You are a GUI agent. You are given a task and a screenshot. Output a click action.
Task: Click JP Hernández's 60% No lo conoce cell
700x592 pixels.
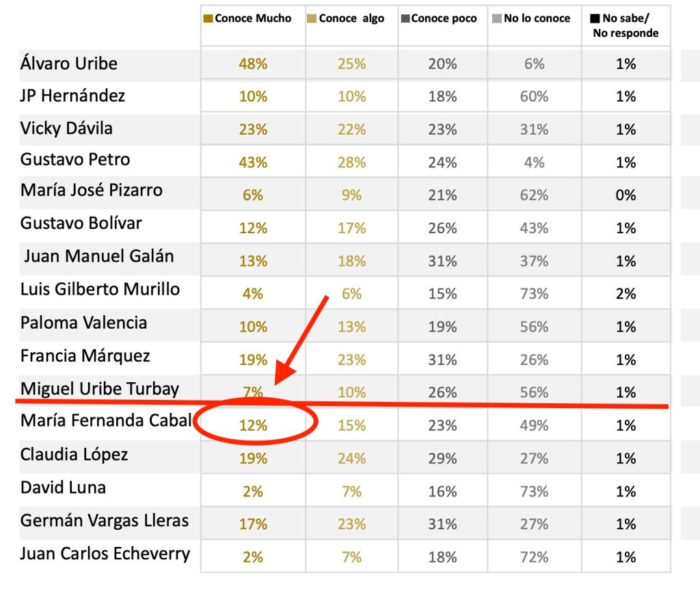pos(534,97)
